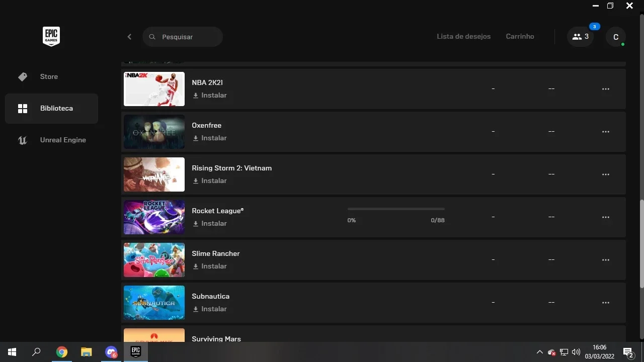
Task: Open Rising Storm 2 options menu (three dots)
Action: click(606, 174)
